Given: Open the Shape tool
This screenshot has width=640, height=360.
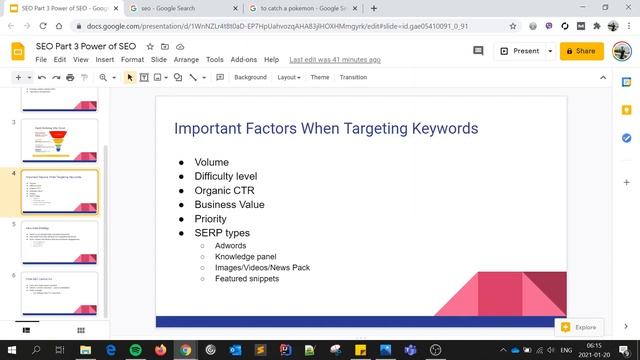Looking at the screenshot, I should coord(178,77).
